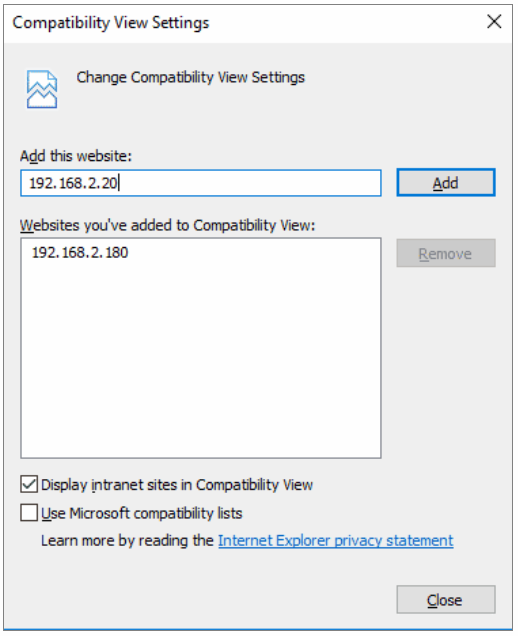
Task: Click the Change Compatibility View Settings heading
Action: click(x=191, y=77)
